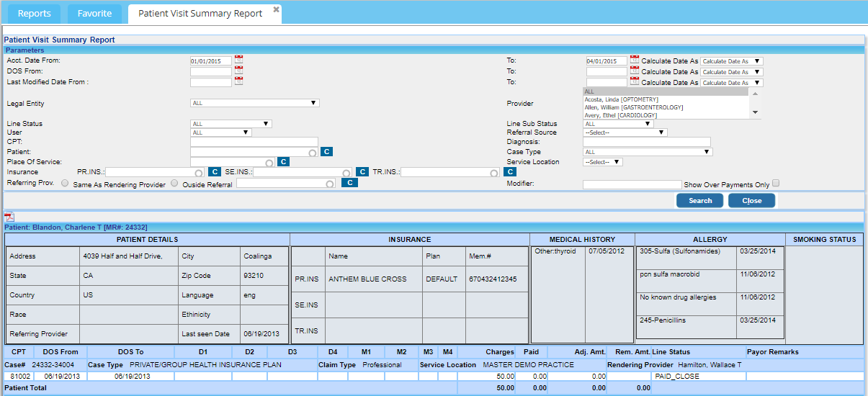Expand the Case Type dropdown
Viewport: 868px width, 396px height.
click(647, 152)
